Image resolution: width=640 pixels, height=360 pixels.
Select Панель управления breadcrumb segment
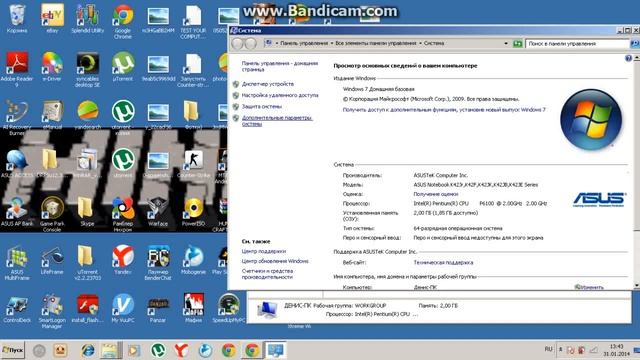tap(304, 43)
